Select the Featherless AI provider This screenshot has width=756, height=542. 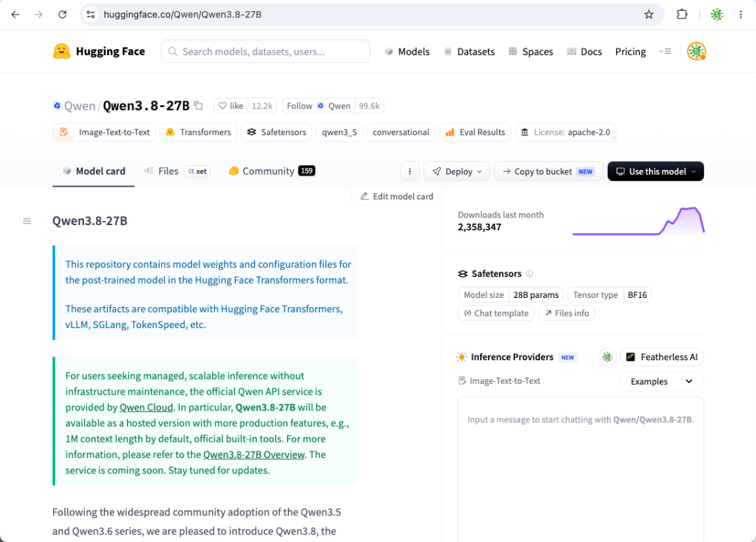[x=661, y=357]
